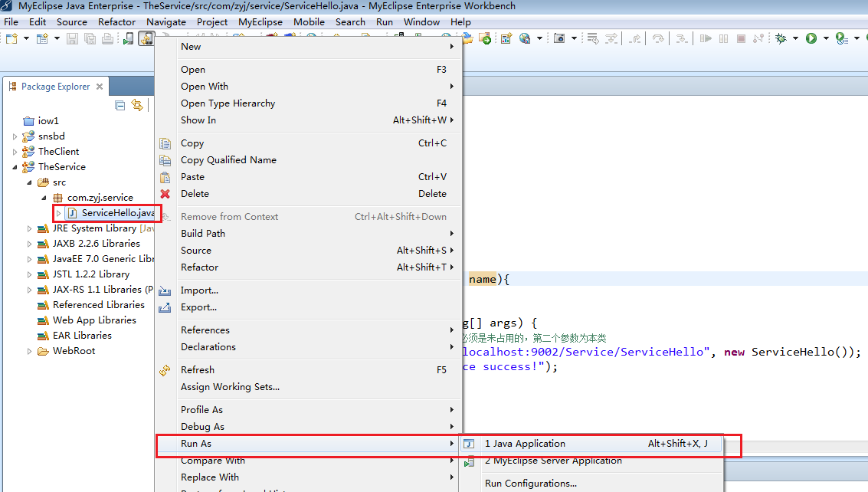This screenshot has width=868, height=492.
Task: Click the run-on-mobile-device toolbar icon
Action: pos(129,38)
